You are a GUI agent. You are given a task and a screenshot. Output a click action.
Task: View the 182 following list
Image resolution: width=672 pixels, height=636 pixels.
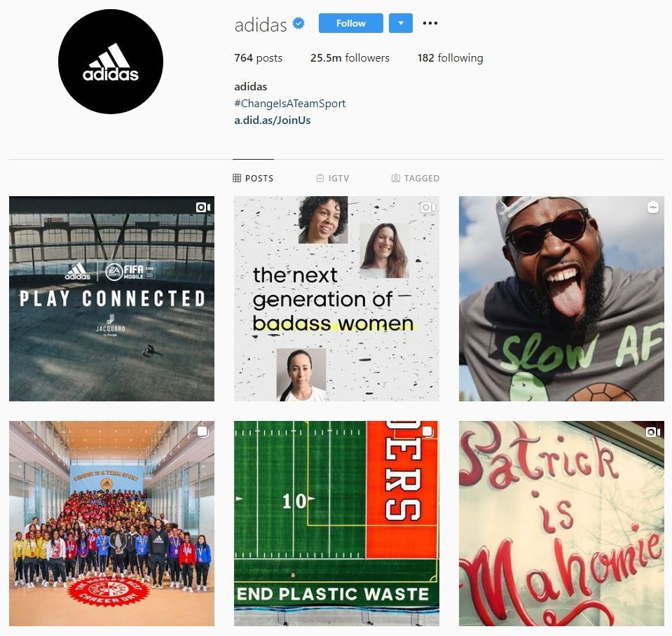coord(450,58)
